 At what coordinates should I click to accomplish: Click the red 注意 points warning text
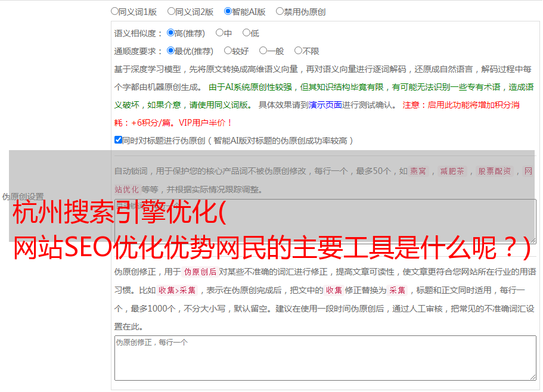(x=317, y=114)
